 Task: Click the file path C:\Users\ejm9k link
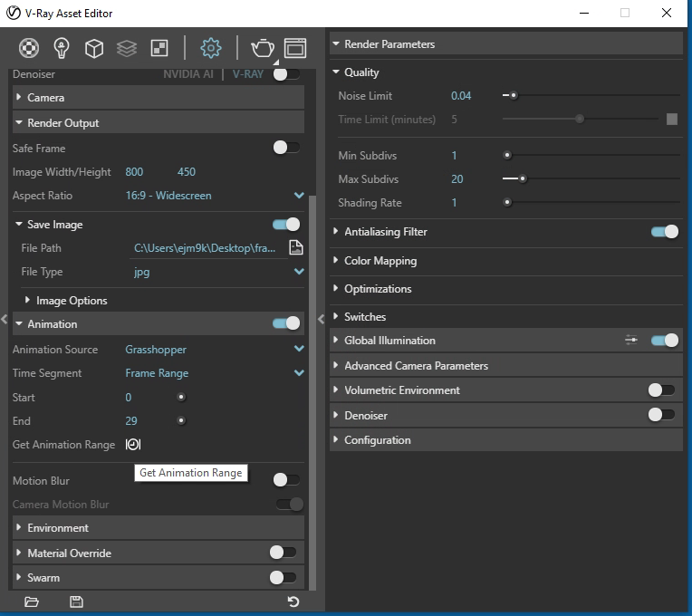[x=205, y=248]
